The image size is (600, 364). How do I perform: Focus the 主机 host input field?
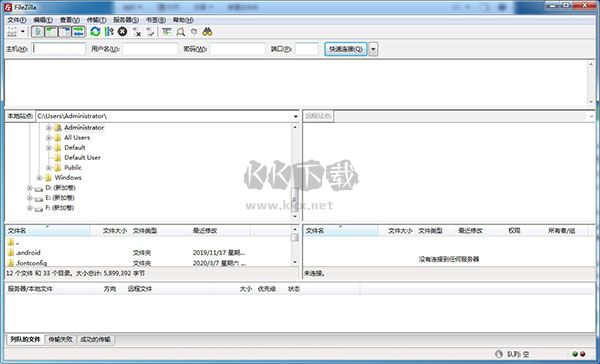pyautogui.click(x=59, y=49)
